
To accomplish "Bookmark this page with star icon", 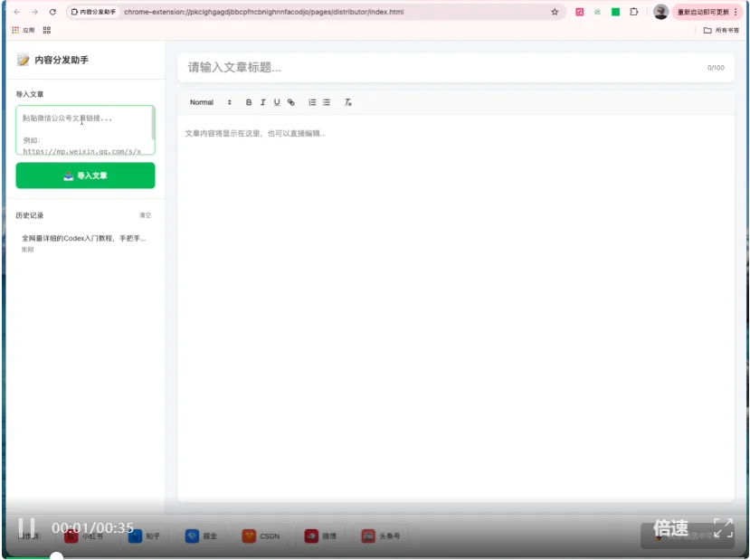I will (555, 12).
